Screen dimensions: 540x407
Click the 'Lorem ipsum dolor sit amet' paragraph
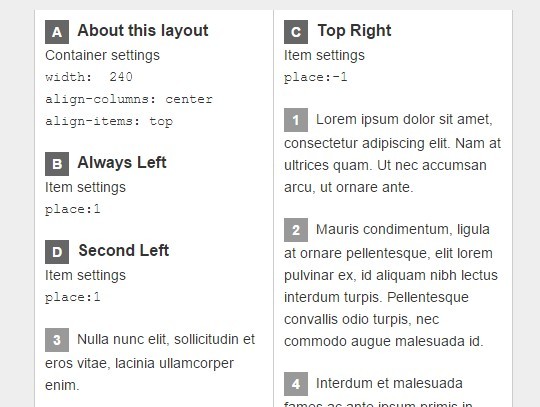pyautogui.click(x=393, y=153)
